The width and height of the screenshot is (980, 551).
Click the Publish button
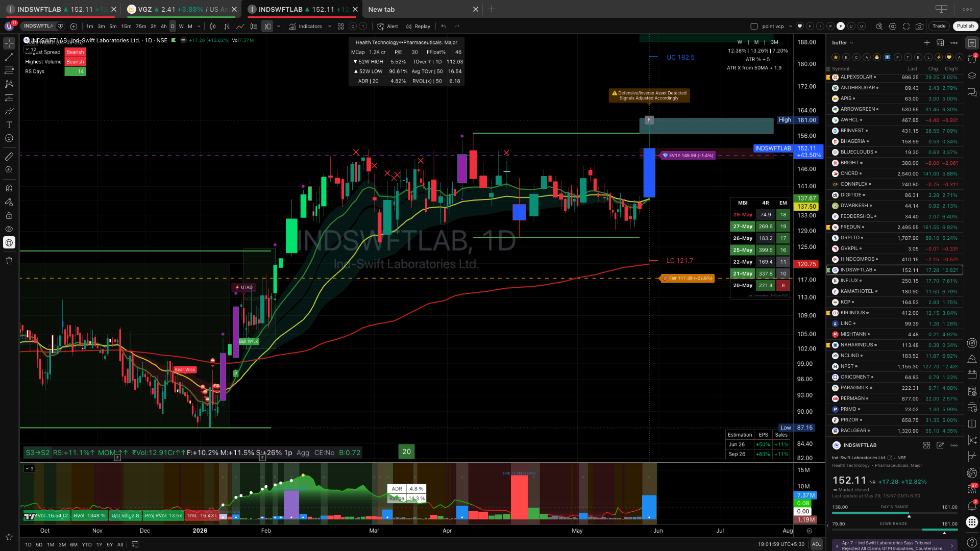click(965, 26)
